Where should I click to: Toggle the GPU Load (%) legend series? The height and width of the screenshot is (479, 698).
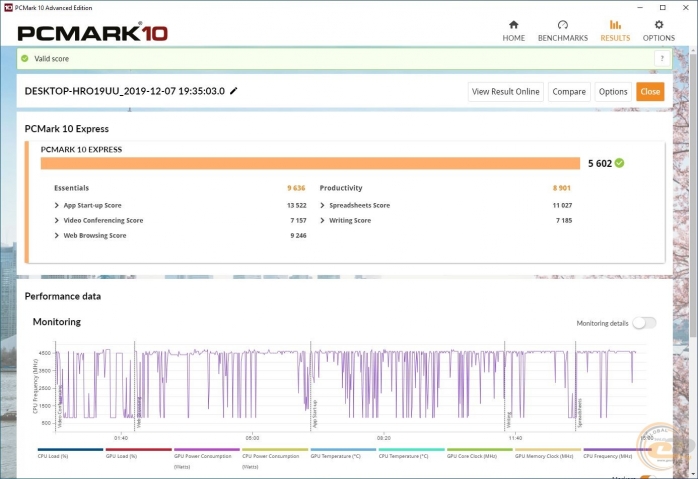click(138, 453)
